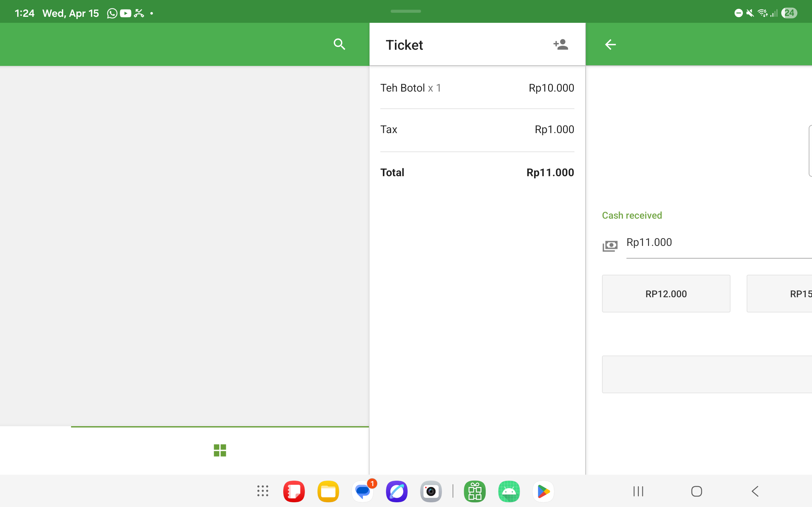
Task: Open the Google Play Store icon
Action: (543, 491)
